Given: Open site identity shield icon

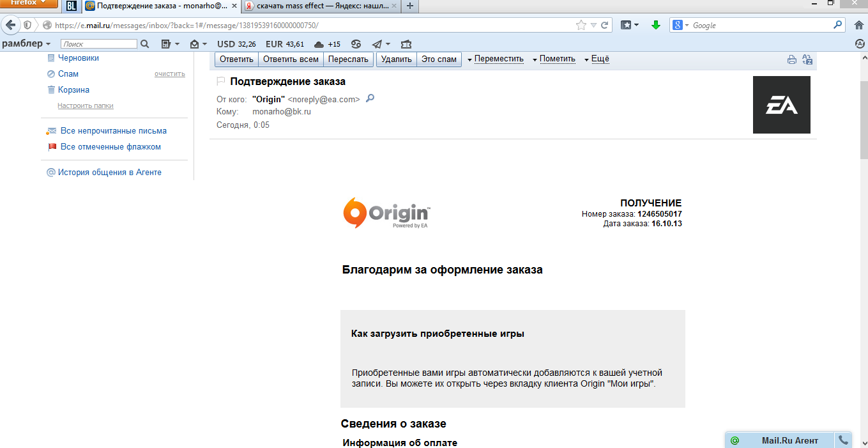Looking at the screenshot, I should 27,25.
